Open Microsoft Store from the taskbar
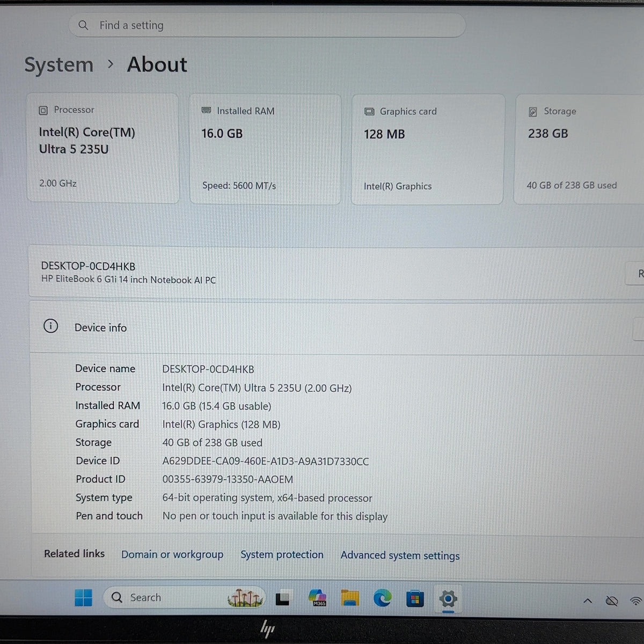Image resolution: width=644 pixels, height=644 pixels. pos(415,598)
